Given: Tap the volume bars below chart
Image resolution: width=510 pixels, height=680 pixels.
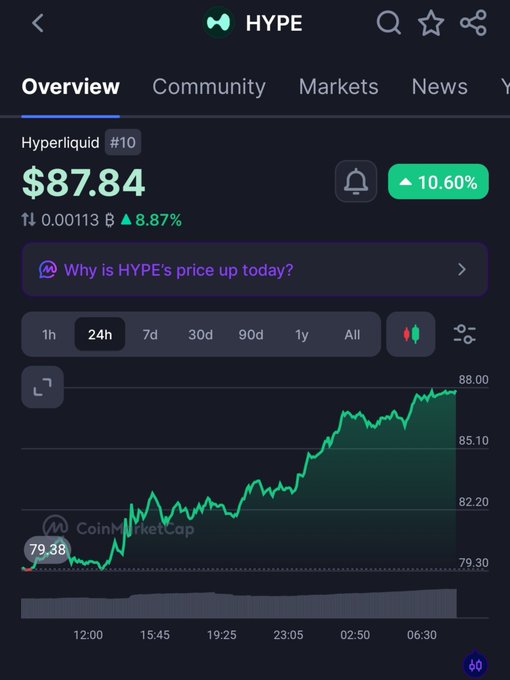Looking at the screenshot, I should click(x=239, y=604).
